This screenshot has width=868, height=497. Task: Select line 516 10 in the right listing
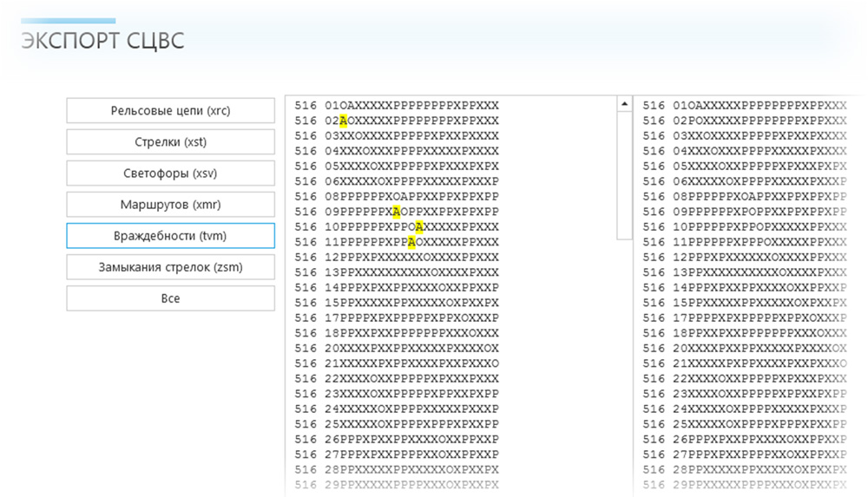pyautogui.click(x=745, y=227)
